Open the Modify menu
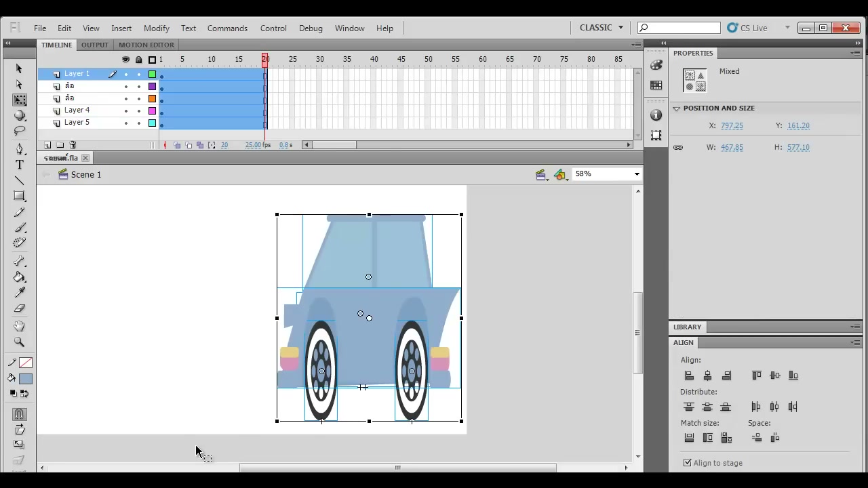The height and width of the screenshot is (488, 868). point(156,28)
